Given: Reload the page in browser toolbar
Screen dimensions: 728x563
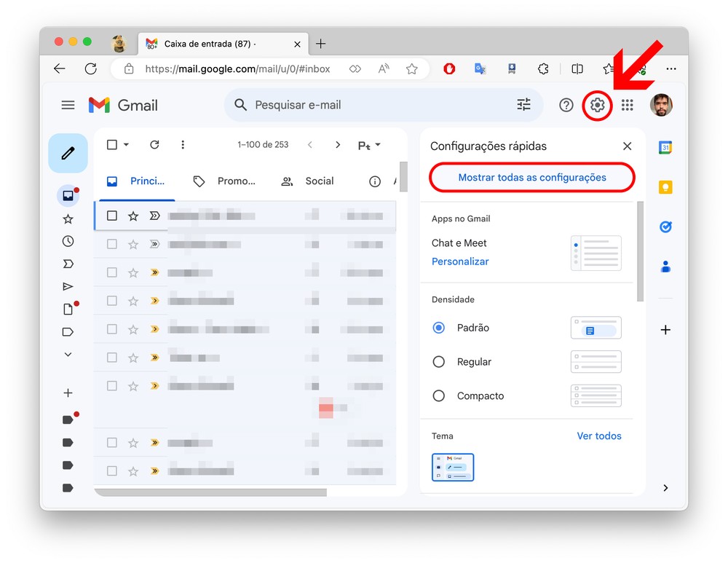Looking at the screenshot, I should 90,68.
